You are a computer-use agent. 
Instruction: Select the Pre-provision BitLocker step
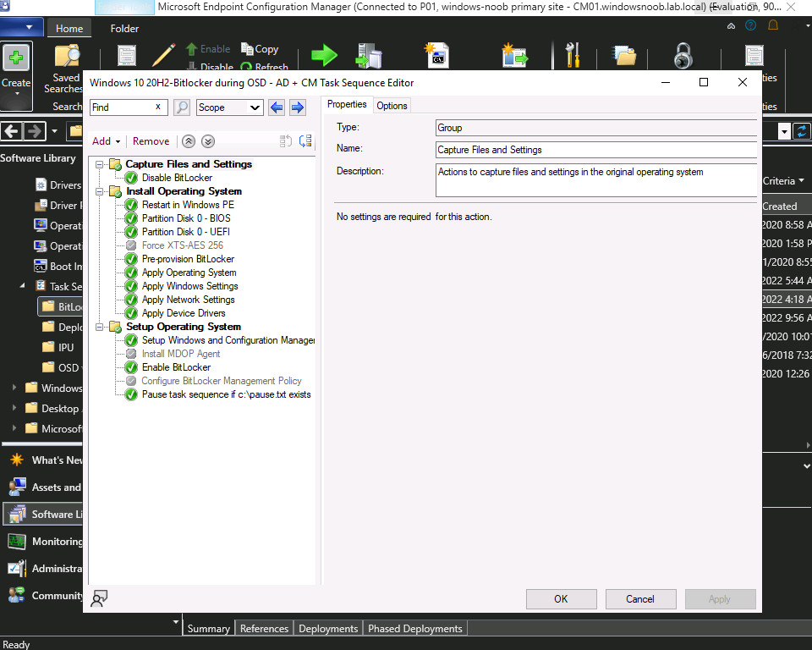pyautogui.click(x=188, y=259)
